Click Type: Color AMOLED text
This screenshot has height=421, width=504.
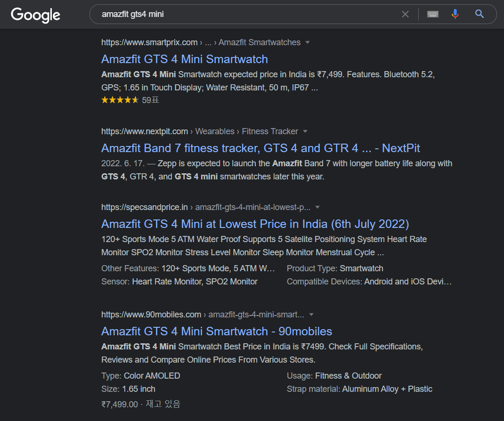(140, 376)
